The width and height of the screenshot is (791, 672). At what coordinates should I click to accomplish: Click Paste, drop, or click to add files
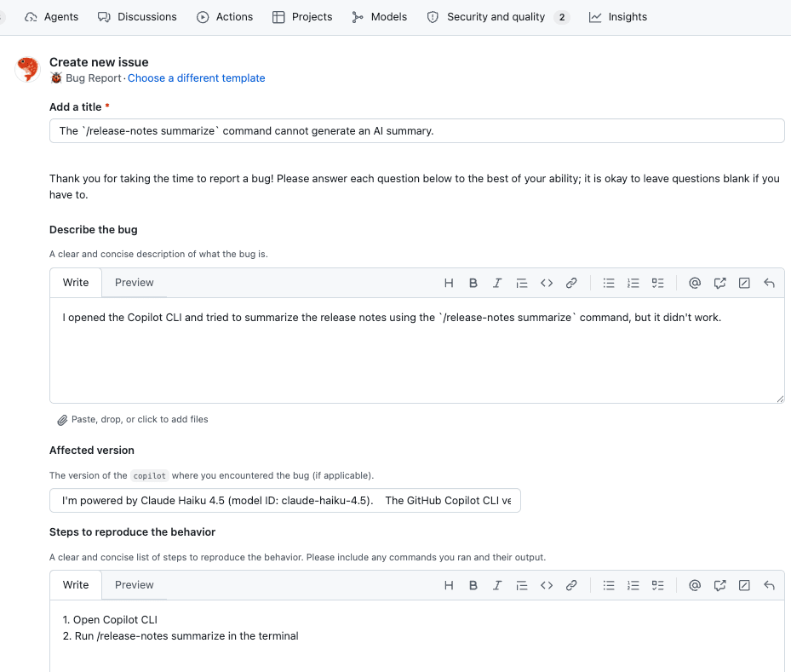(x=133, y=419)
